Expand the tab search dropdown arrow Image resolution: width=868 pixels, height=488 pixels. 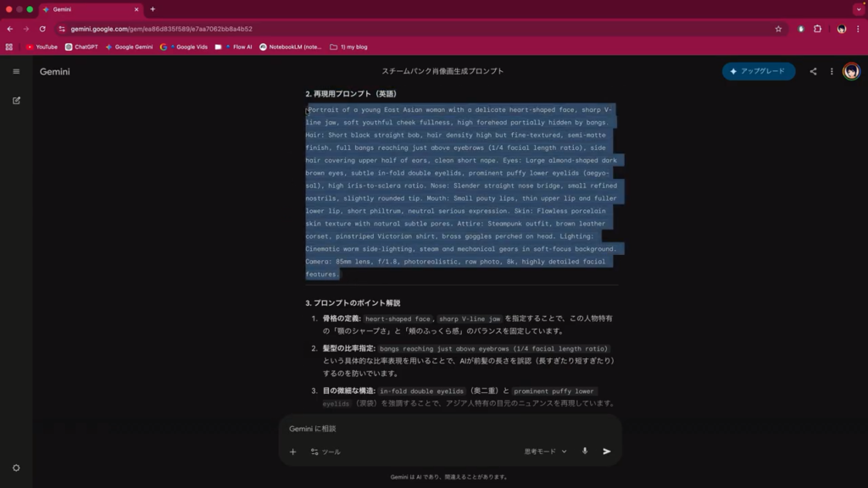click(858, 9)
